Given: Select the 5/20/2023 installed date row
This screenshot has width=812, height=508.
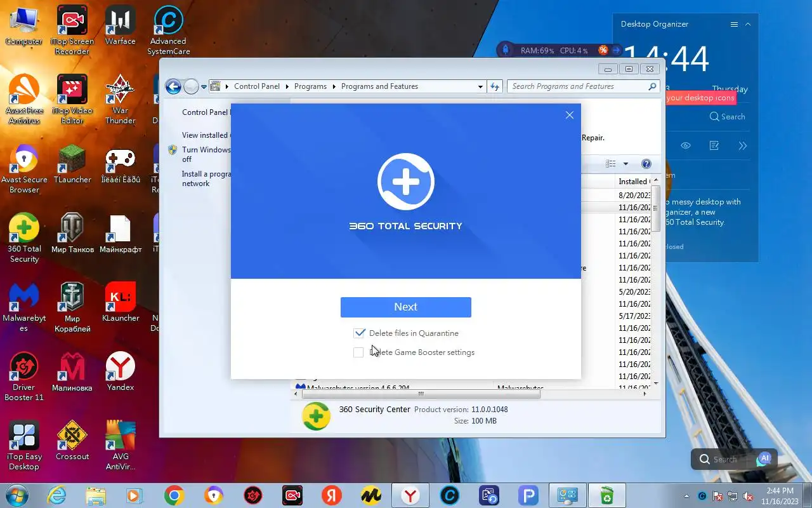Looking at the screenshot, I should pyautogui.click(x=634, y=291).
